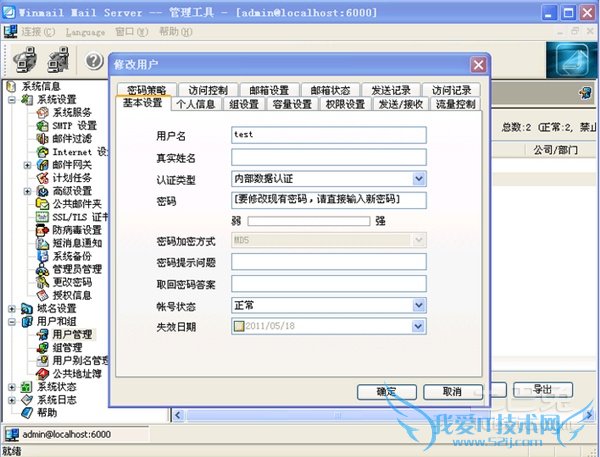Open 邮件过滤 in the tree
The image size is (600, 457).
click(72, 139)
